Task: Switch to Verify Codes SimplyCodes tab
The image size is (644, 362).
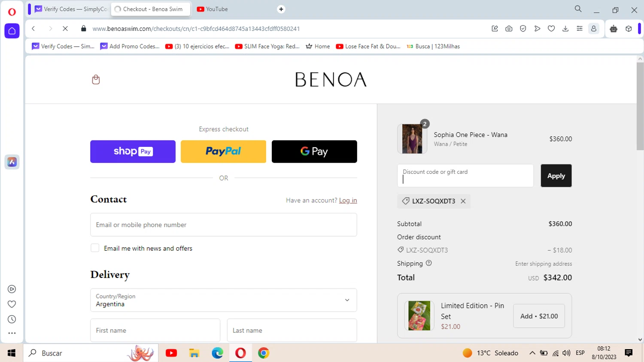Action: click(71, 9)
